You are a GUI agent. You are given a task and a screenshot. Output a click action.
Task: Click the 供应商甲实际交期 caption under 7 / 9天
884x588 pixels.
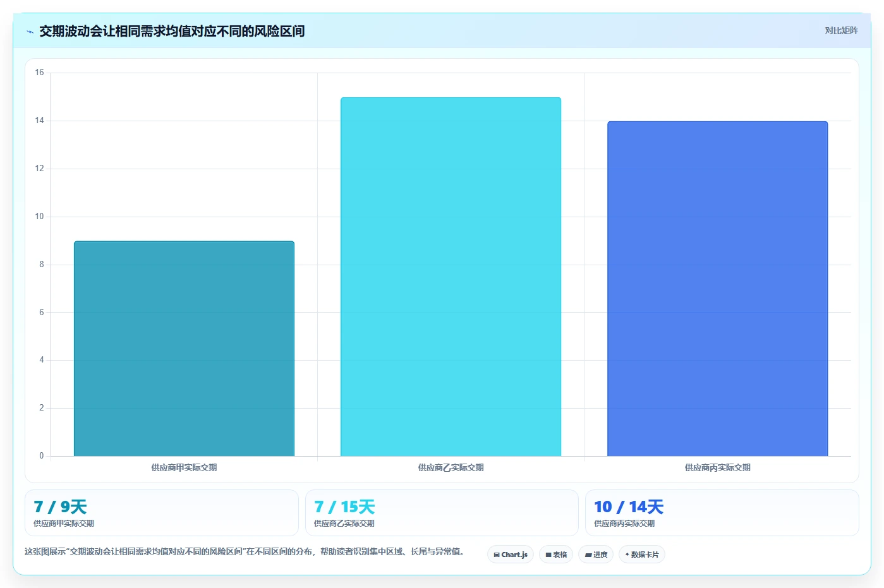[x=64, y=524]
